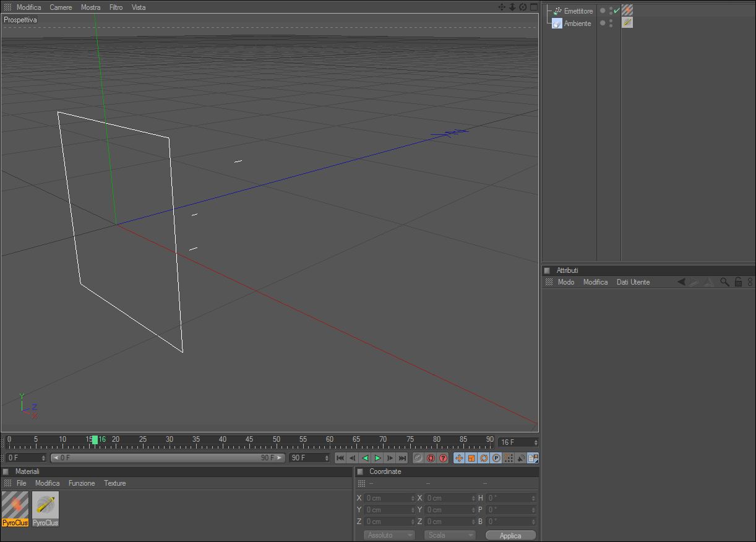
Task: Select the first PyroClus material thumbnail
Action: 15,509
